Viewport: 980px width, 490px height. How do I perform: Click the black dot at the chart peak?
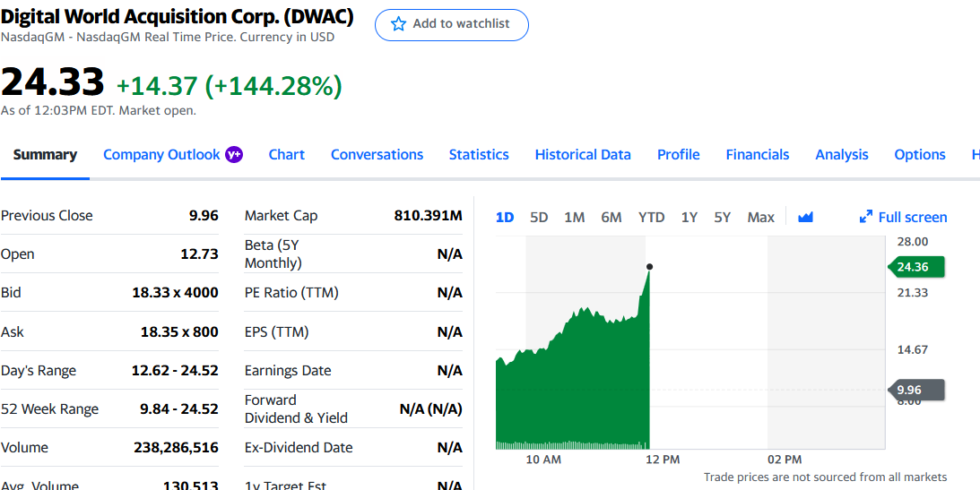pos(649,267)
